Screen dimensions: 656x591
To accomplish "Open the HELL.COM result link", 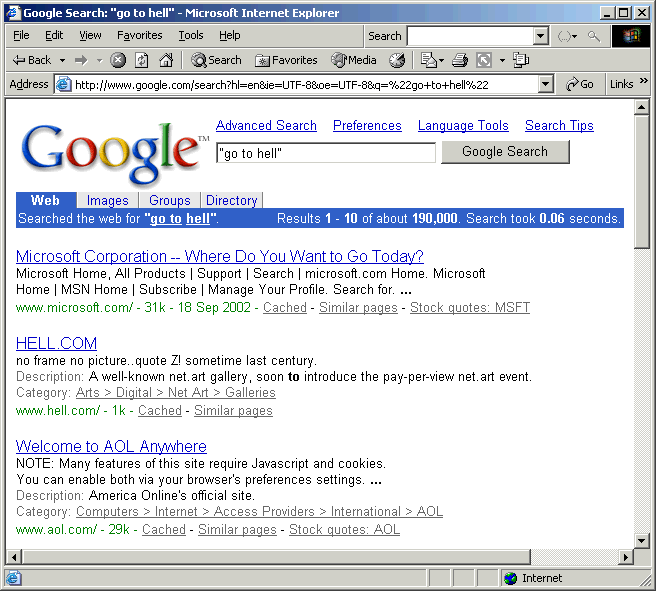I will click(56, 343).
